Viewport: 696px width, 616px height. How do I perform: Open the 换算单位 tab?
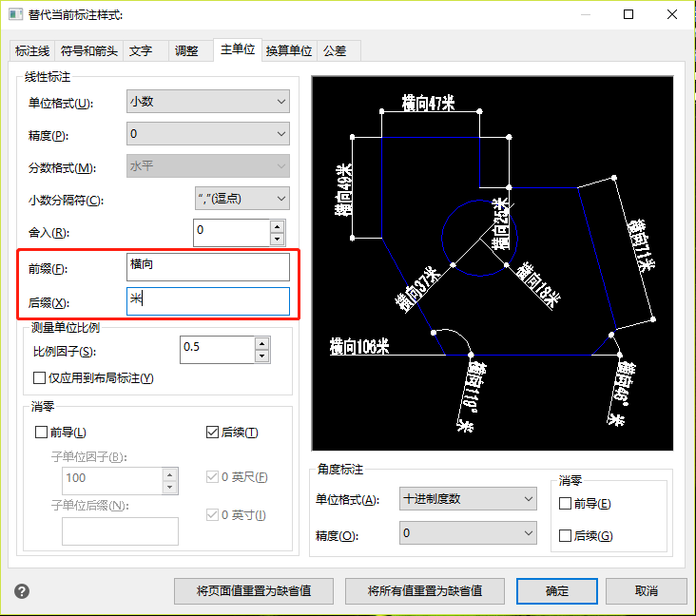(289, 51)
